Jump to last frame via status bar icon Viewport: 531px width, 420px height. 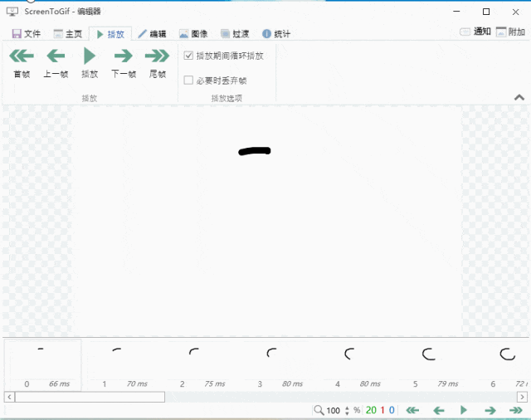(x=516, y=411)
